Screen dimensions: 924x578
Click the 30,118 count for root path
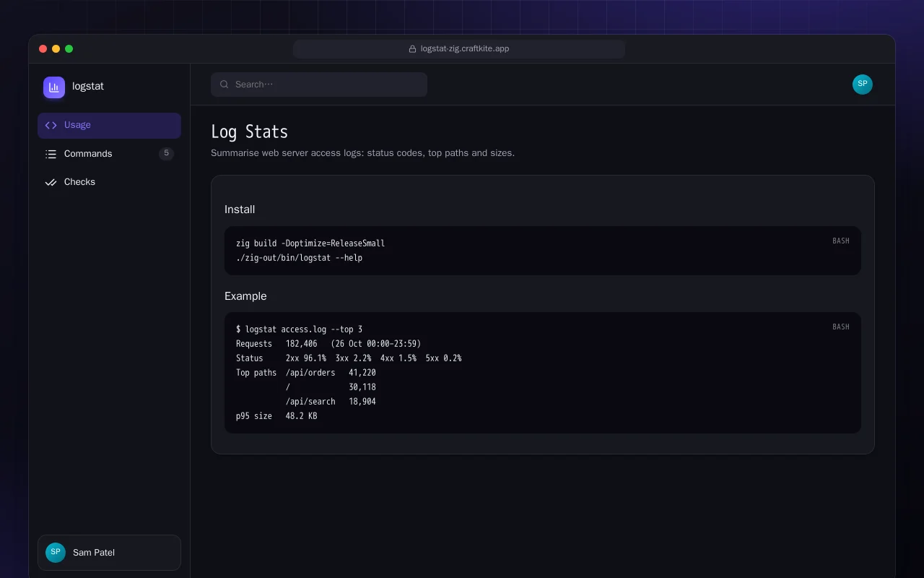(x=362, y=387)
